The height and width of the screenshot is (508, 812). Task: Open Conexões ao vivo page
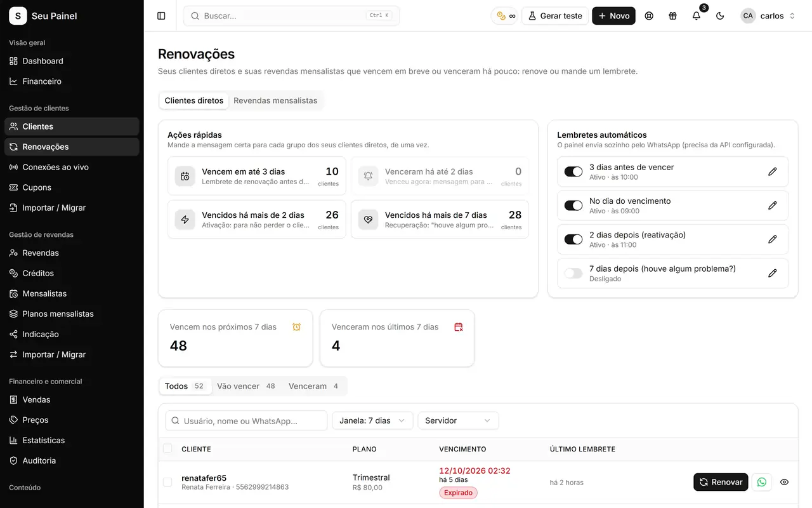point(72,167)
